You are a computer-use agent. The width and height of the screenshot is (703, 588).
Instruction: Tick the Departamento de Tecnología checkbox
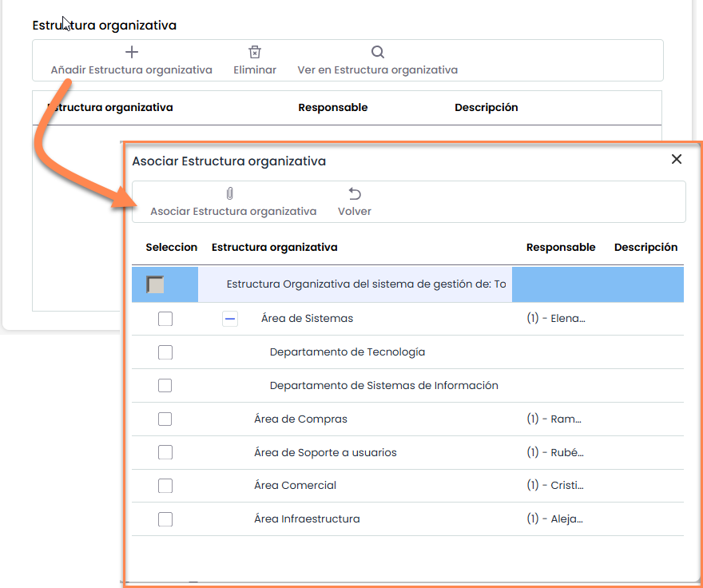165,352
